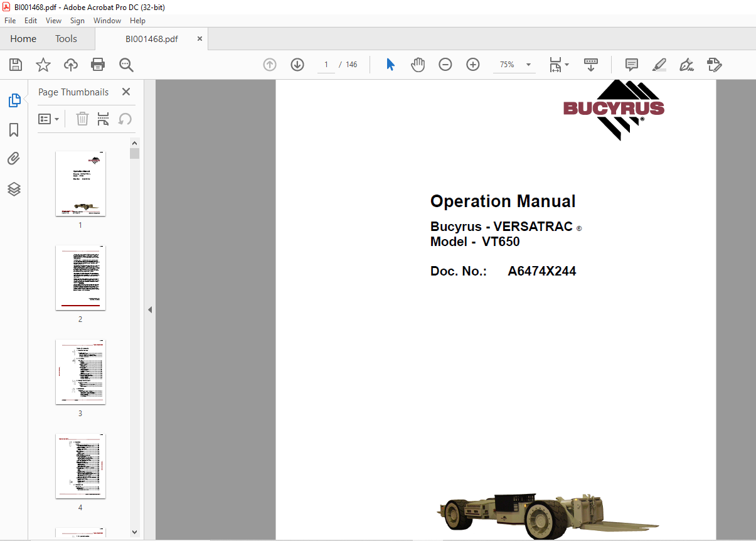Viewport: 756px width, 541px height.
Task: Select page 2 thumbnail
Action: tap(80, 277)
